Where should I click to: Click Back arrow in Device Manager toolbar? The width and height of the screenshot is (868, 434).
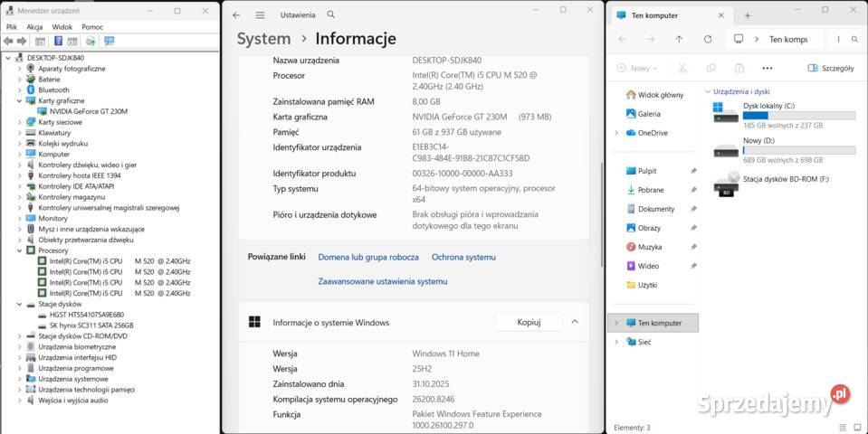(8, 41)
